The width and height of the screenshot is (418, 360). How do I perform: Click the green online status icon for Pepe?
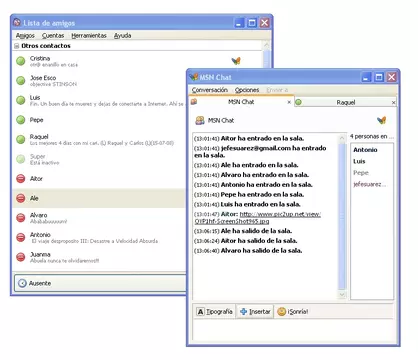click(x=21, y=120)
